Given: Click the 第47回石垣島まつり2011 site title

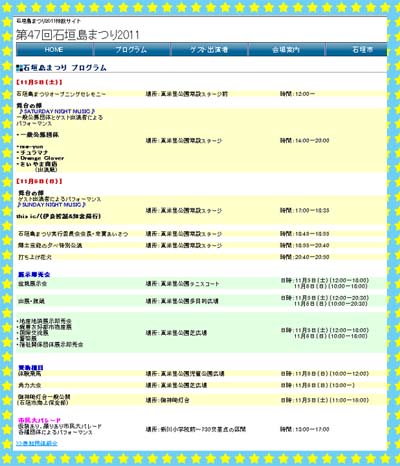Looking at the screenshot, I should 78,35.
